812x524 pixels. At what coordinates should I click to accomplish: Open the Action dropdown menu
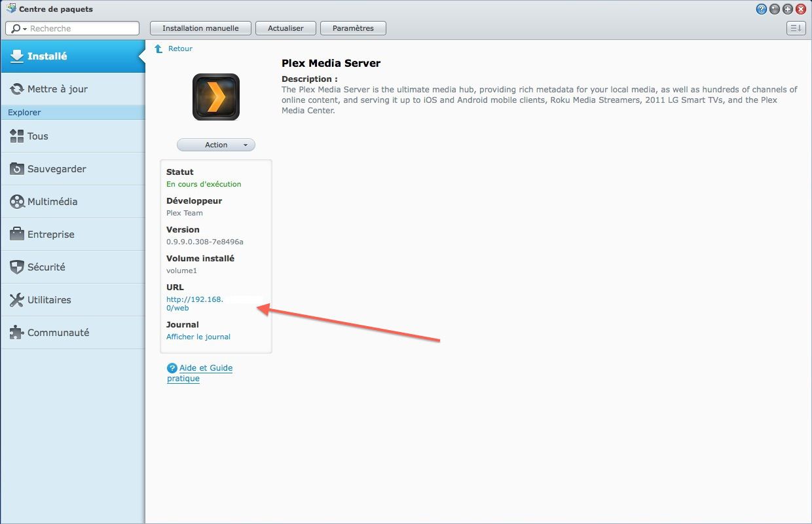click(x=216, y=145)
